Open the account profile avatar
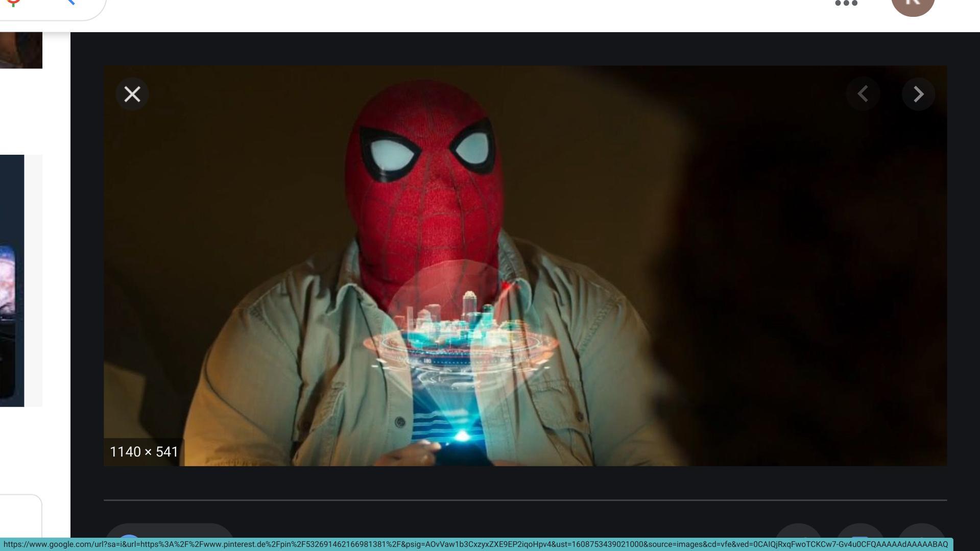Image resolution: width=980 pixels, height=551 pixels. (913, 5)
